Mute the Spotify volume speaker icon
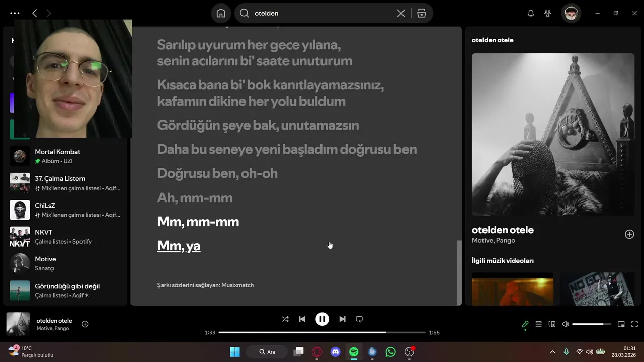Viewport: 644px width, 362px height. [566, 324]
